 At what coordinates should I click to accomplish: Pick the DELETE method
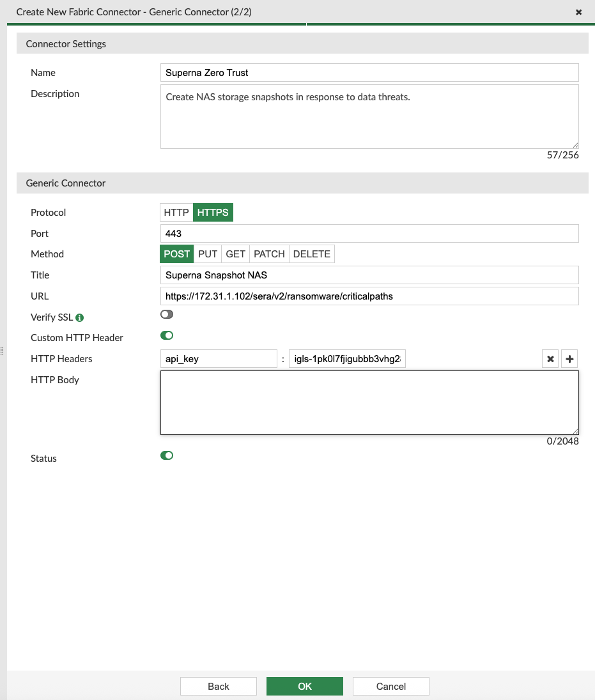pos(311,254)
